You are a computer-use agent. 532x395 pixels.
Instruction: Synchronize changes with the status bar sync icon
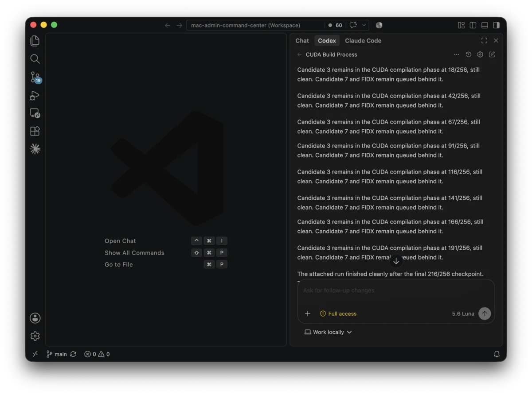tap(73, 354)
